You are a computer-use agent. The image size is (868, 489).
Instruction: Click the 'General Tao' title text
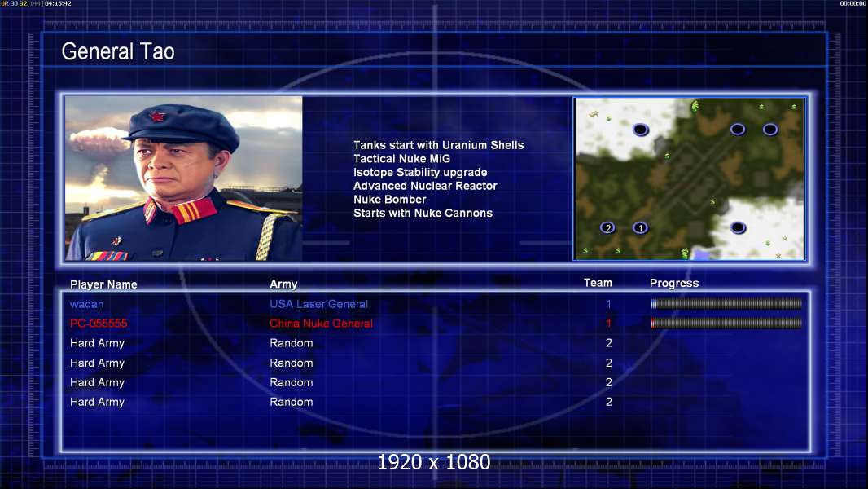tap(118, 51)
